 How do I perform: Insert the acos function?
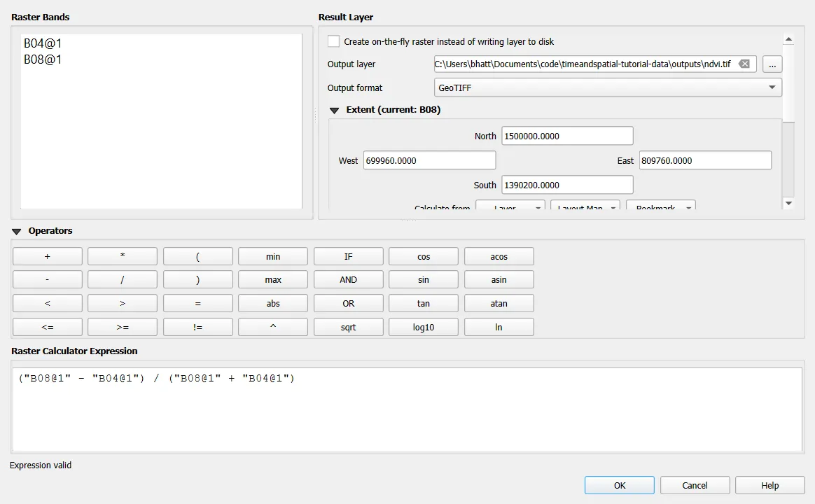coord(499,257)
